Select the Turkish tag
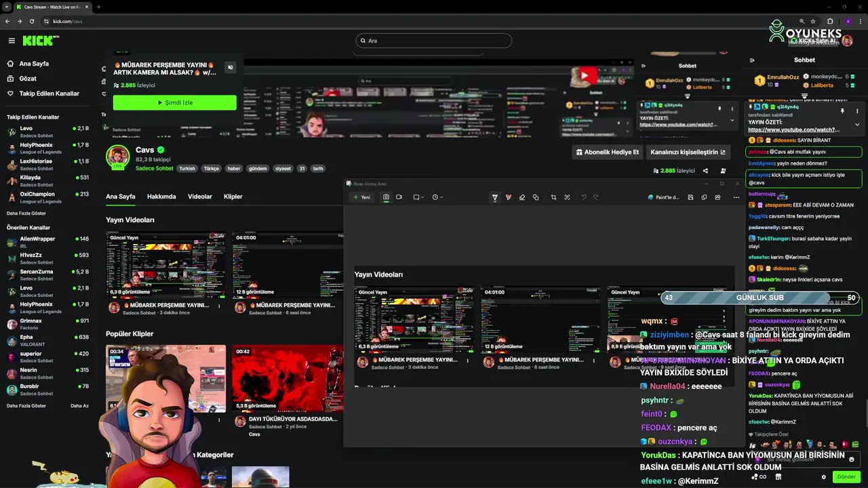Viewport: 868px width, 488px height. click(x=187, y=168)
